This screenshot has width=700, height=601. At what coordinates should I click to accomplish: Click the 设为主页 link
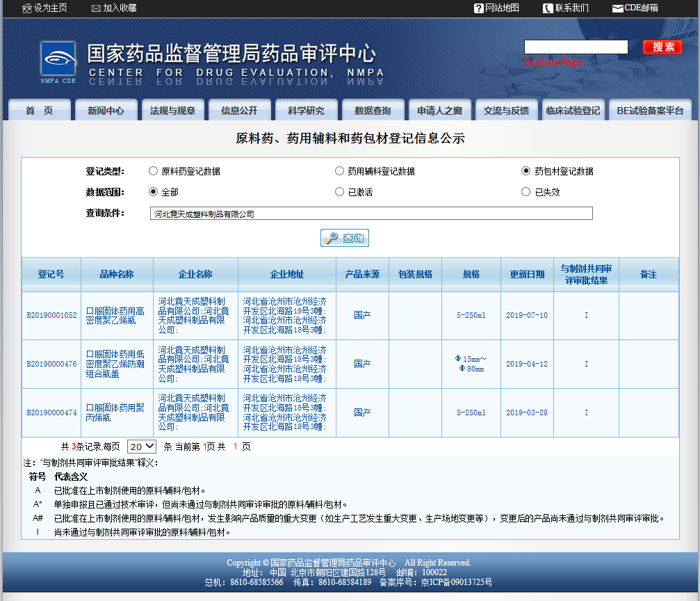click(x=51, y=8)
